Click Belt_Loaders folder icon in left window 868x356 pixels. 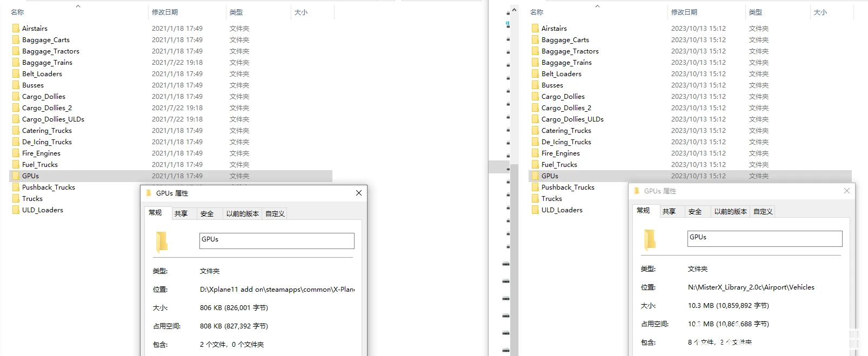tap(16, 73)
